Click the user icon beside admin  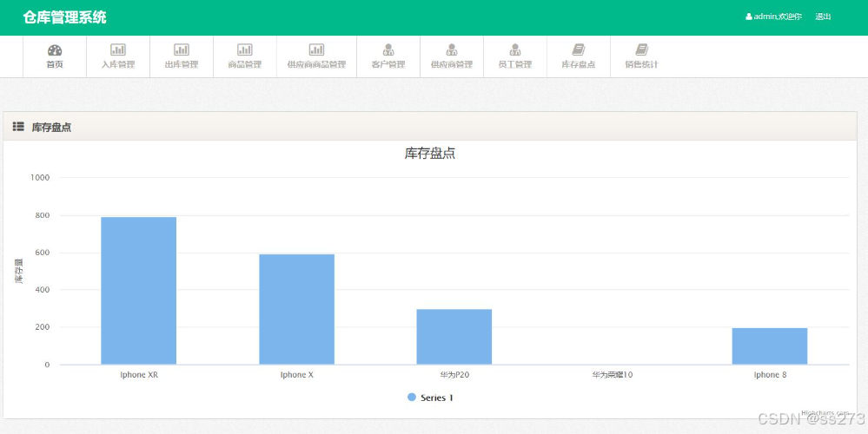click(x=749, y=16)
